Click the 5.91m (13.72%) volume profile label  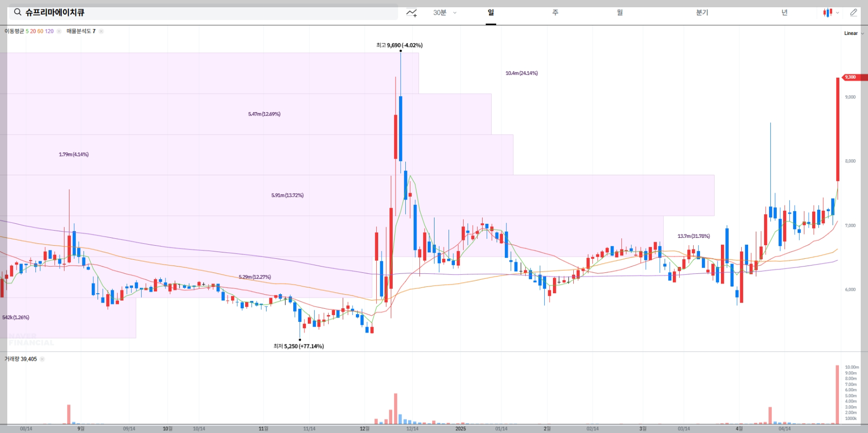coord(287,195)
